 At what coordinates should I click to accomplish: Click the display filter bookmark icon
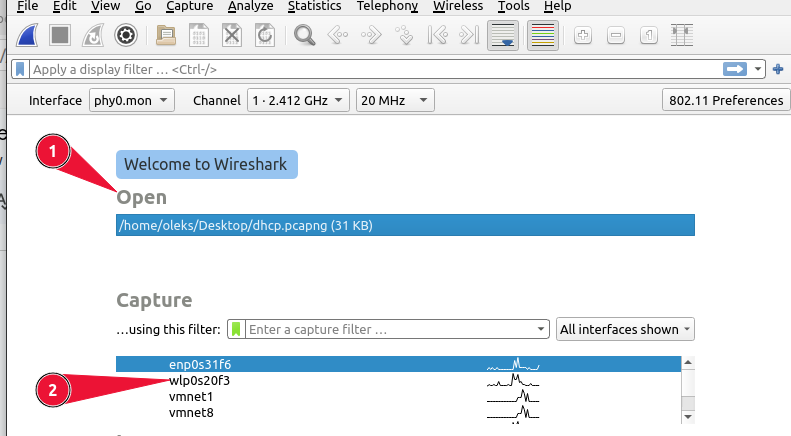20,70
